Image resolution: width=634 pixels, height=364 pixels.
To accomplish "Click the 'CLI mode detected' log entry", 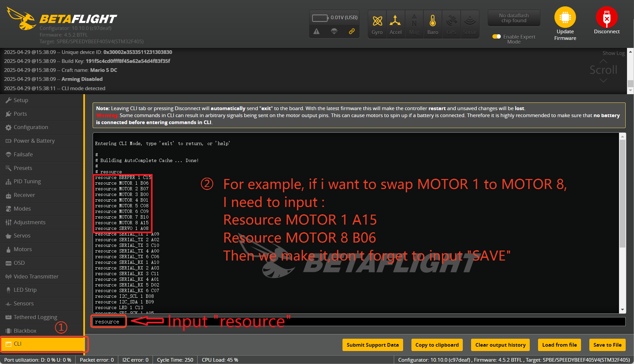I will tap(55, 89).
